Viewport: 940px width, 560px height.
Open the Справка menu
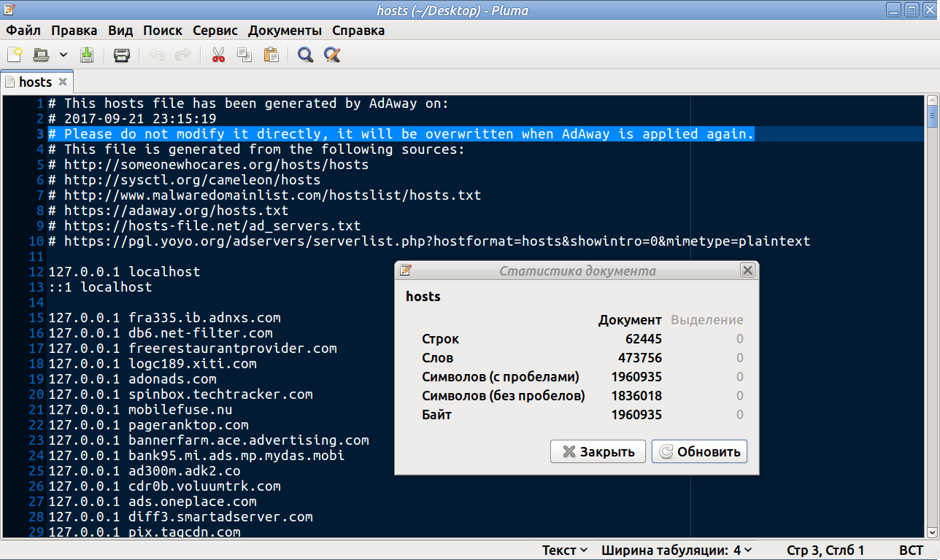click(x=358, y=31)
